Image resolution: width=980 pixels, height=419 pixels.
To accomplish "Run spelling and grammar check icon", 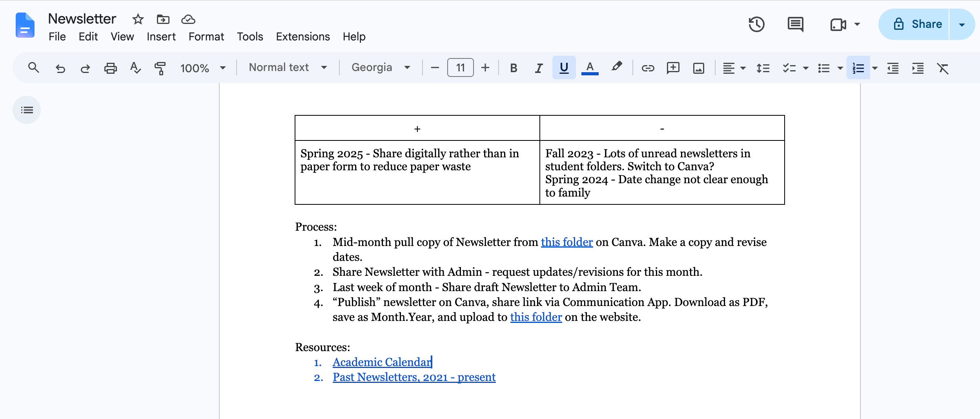I will 135,68.
